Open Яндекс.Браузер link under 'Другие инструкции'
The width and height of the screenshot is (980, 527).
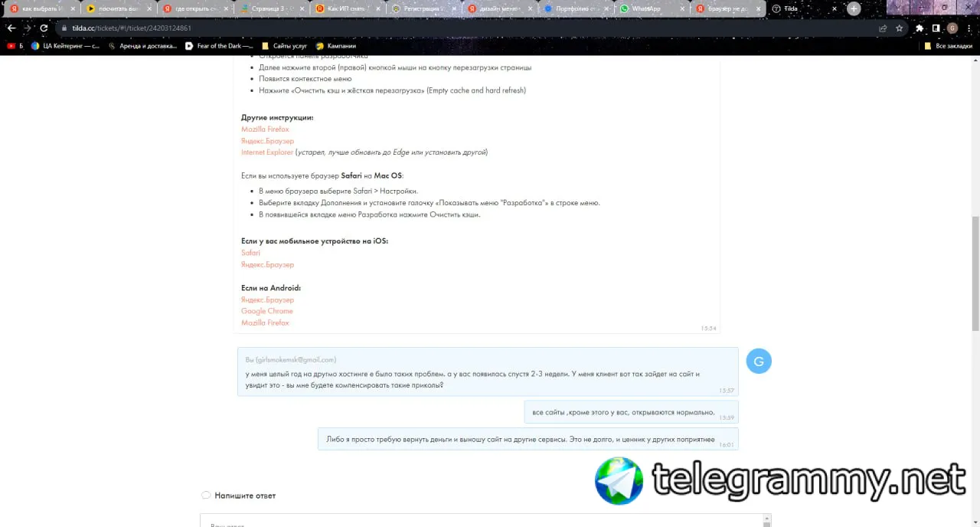[x=267, y=141]
